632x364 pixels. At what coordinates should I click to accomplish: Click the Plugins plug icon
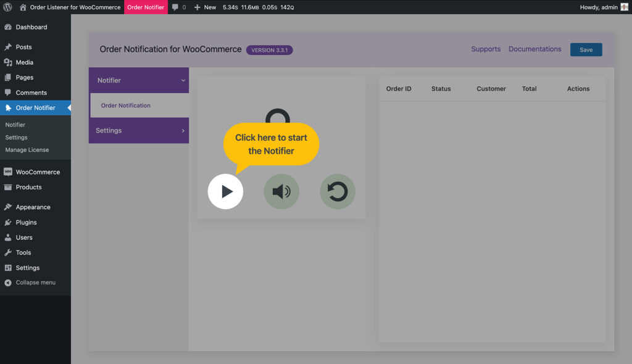[x=7, y=222]
